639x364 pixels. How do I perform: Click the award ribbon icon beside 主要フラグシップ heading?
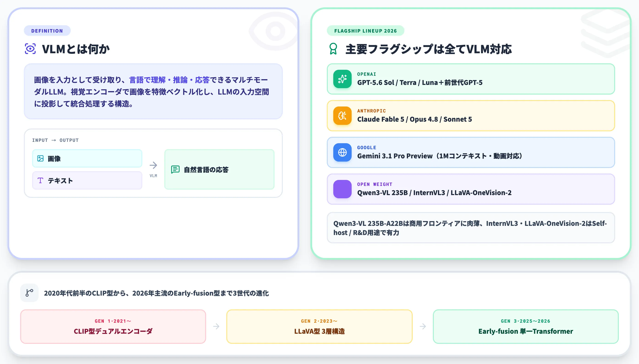tap(333, 49)
